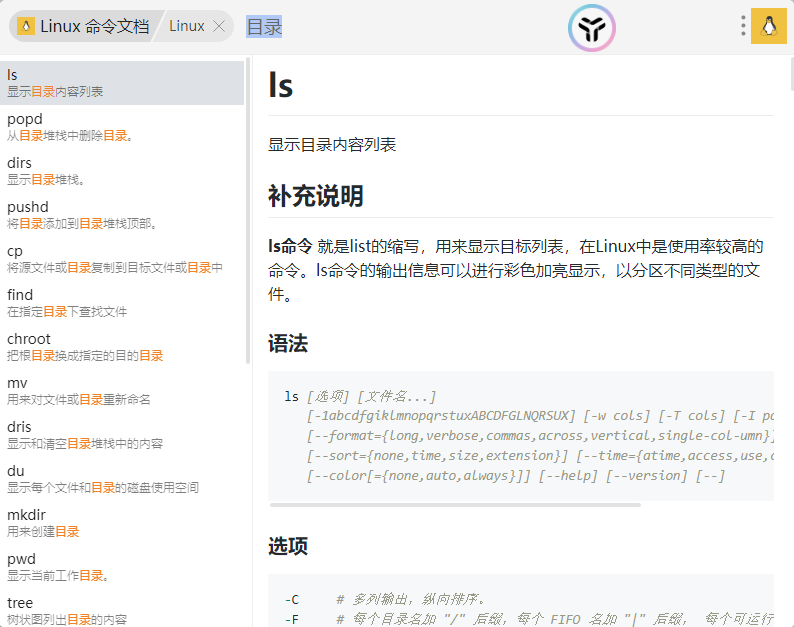Click the horizontal scrollbar under the syntax code block

tap(455, 505)
